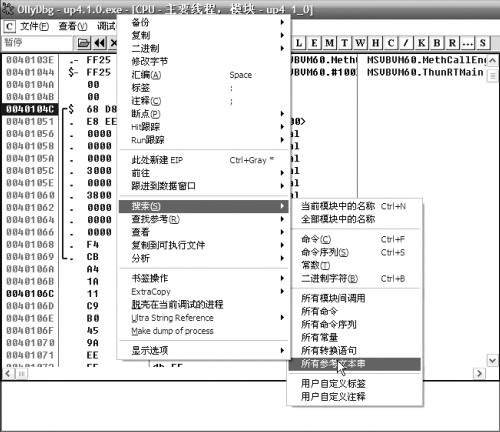This screenshot has width=500, height=432.
Task: Open the S (source) toolbar button
Action: pyautogui.click(x=483, y=43)
